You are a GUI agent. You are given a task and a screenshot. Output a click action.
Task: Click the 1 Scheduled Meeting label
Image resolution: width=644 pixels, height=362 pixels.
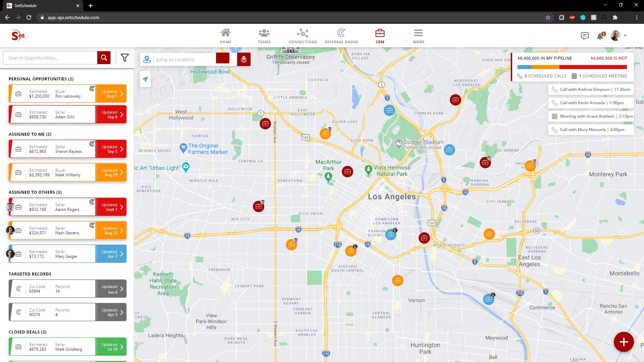tap(599, 76)
